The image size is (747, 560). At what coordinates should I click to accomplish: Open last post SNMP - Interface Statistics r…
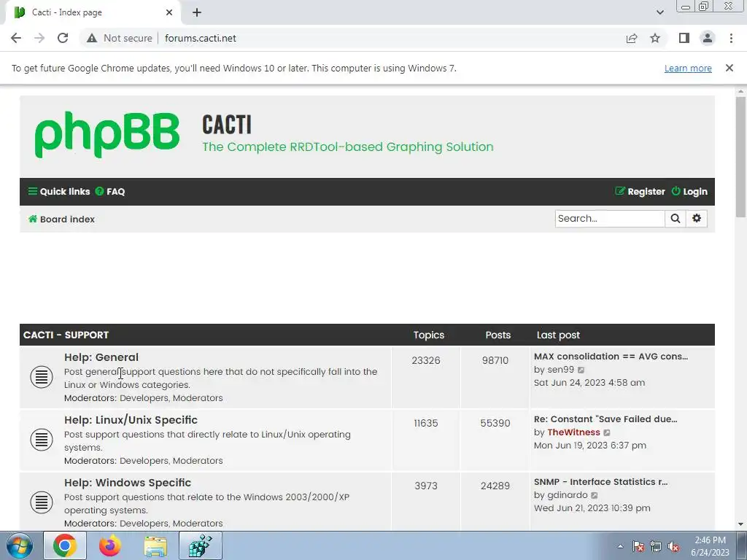[x=601, y=482]
